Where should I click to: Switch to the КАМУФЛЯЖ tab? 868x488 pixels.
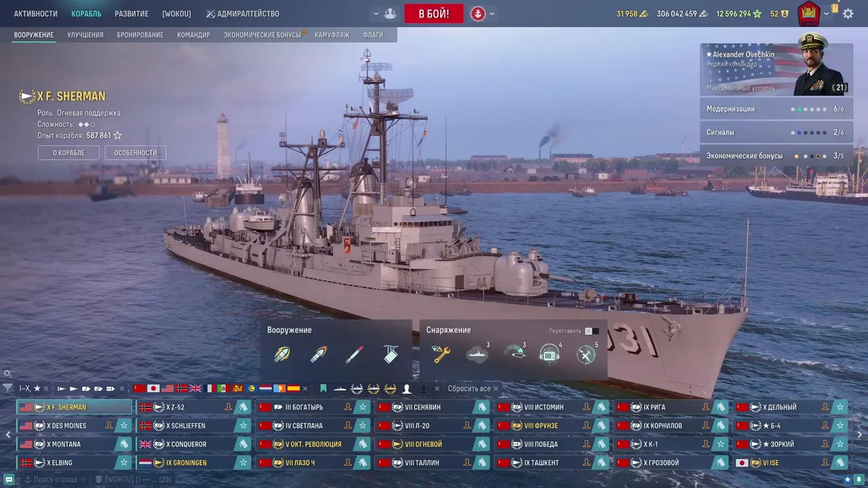(x=332, y=35)
